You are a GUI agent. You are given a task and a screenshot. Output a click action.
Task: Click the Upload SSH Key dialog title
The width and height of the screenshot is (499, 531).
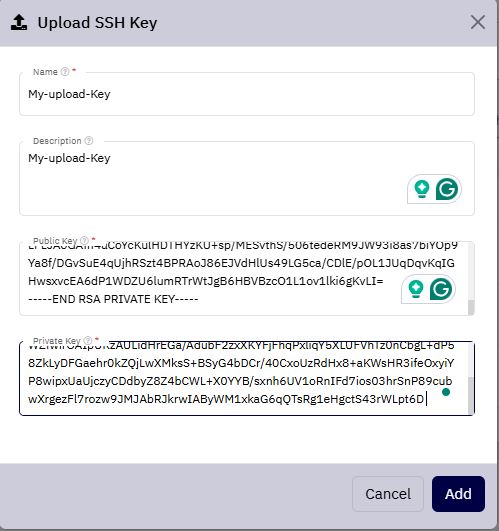click(97, 23)
